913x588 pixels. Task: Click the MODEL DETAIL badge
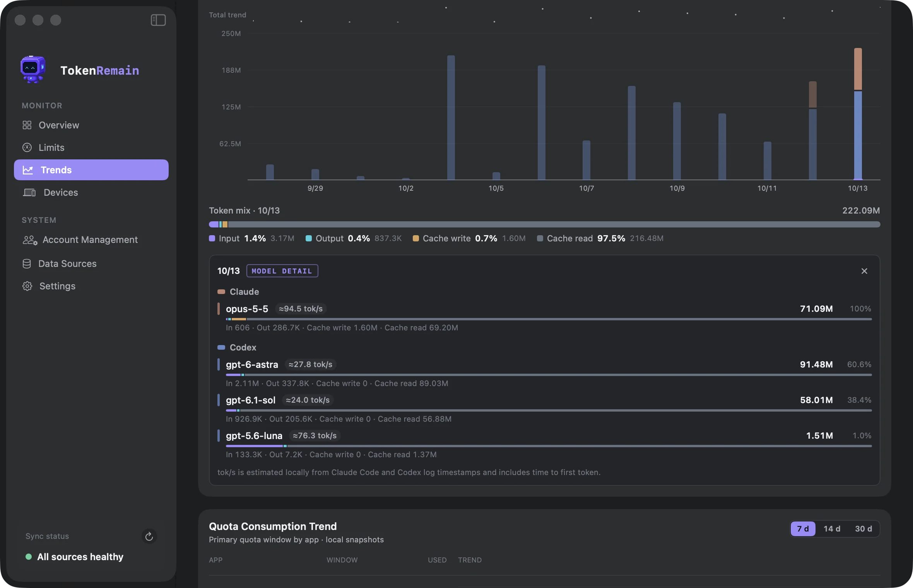pos(282,271)
